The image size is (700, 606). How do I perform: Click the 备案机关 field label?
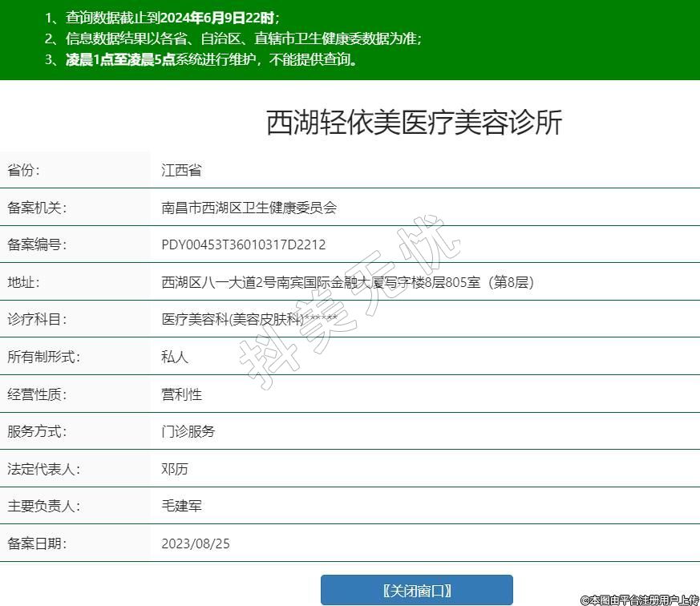point(37,208)
